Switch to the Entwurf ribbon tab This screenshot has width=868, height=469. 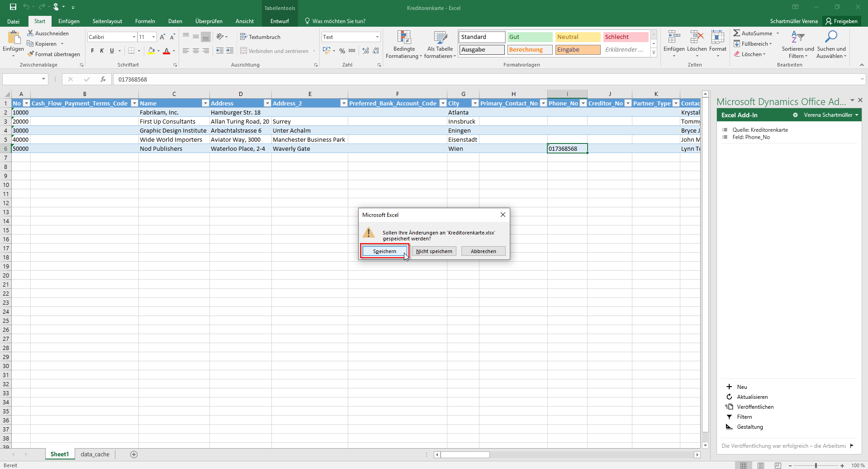pyautogui.click(x=280, y=21)
